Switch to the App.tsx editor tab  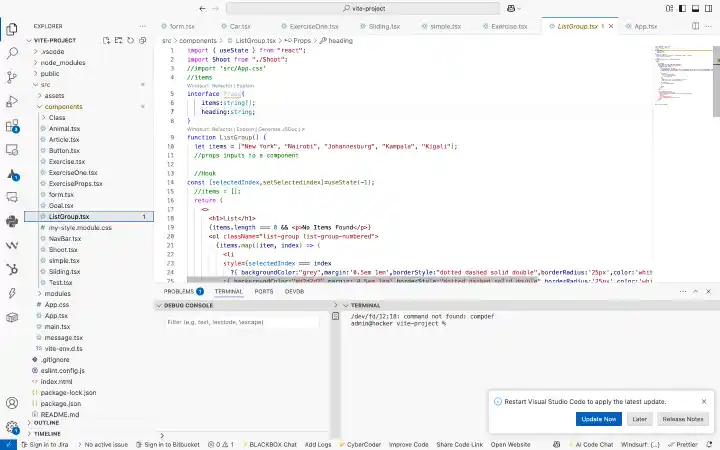coord(646,26)
